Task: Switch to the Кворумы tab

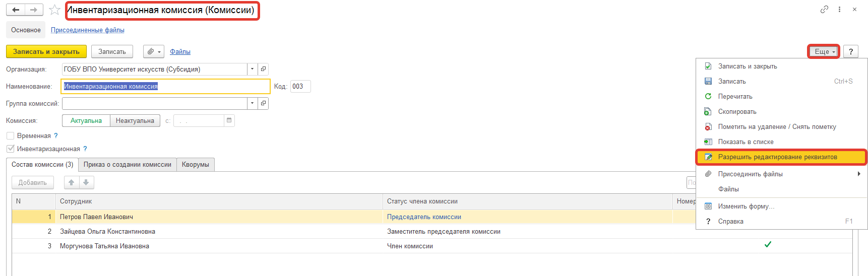Action: 196,165
